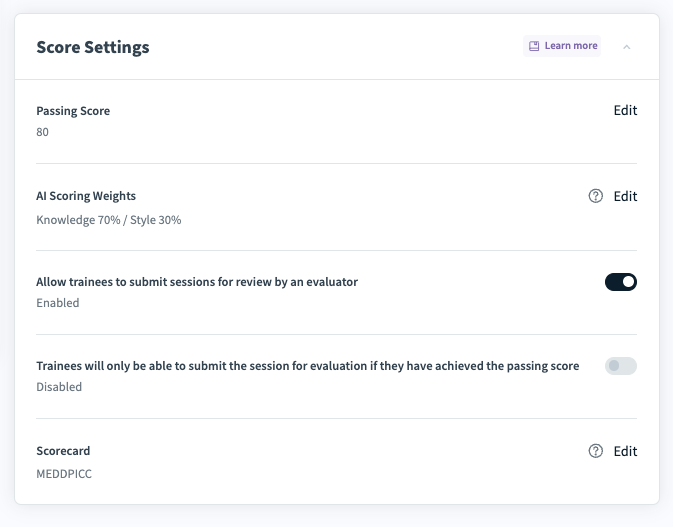673x527 pixels.
Task: Click the 'Allow trainees to submit sessions' label
Action: [x=197, y=282]
